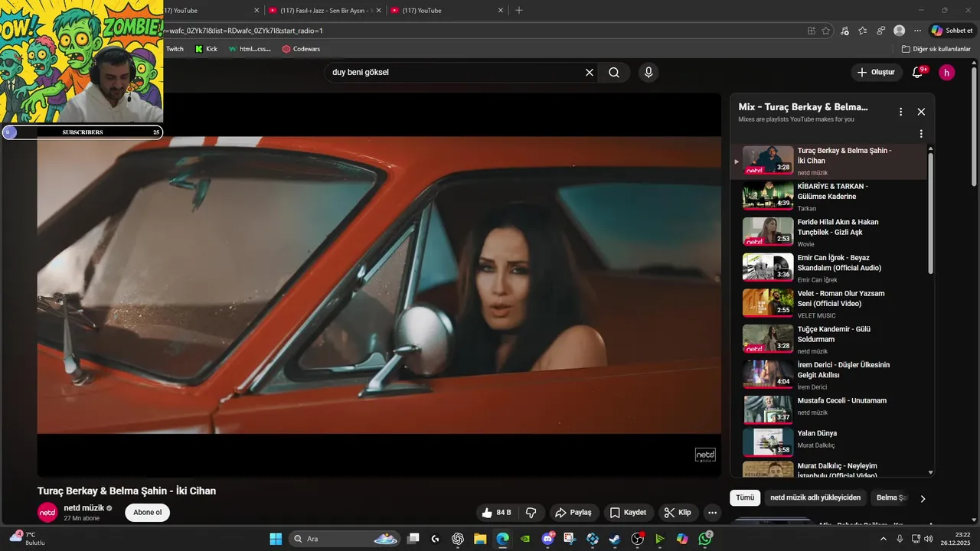Image resolution: width=980 pixels, height=551 pixels.
Task: Open the html...css bookmark
Action: [250, 49]
